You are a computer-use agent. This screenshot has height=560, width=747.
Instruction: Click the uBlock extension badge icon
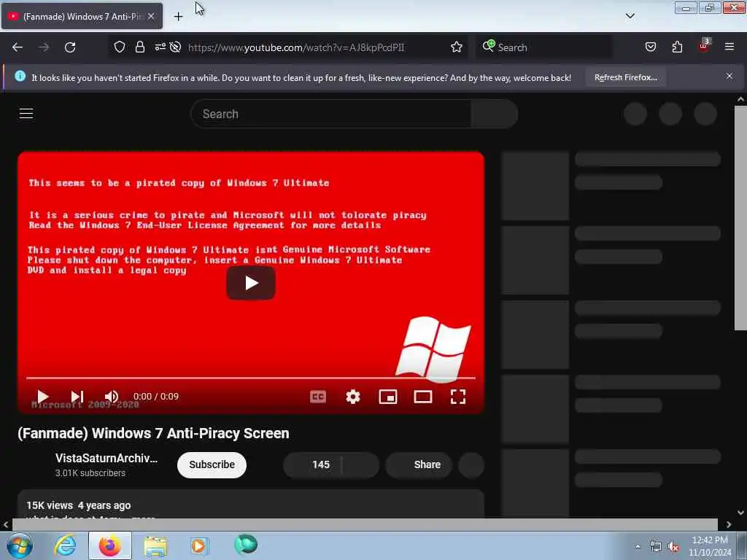(x=704, y=46)
